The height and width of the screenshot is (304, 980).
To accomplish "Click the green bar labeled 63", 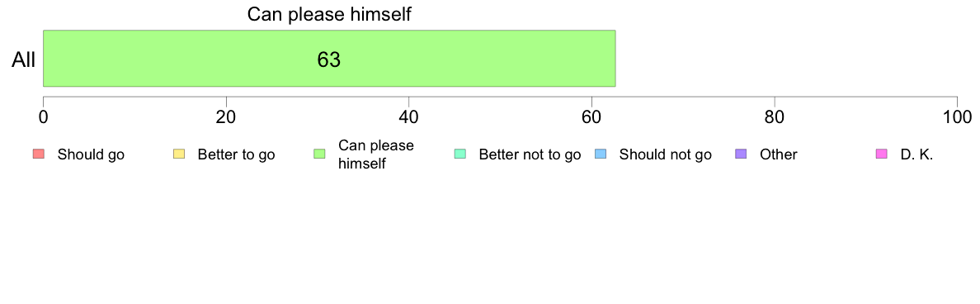I will [x=329, y=58].
